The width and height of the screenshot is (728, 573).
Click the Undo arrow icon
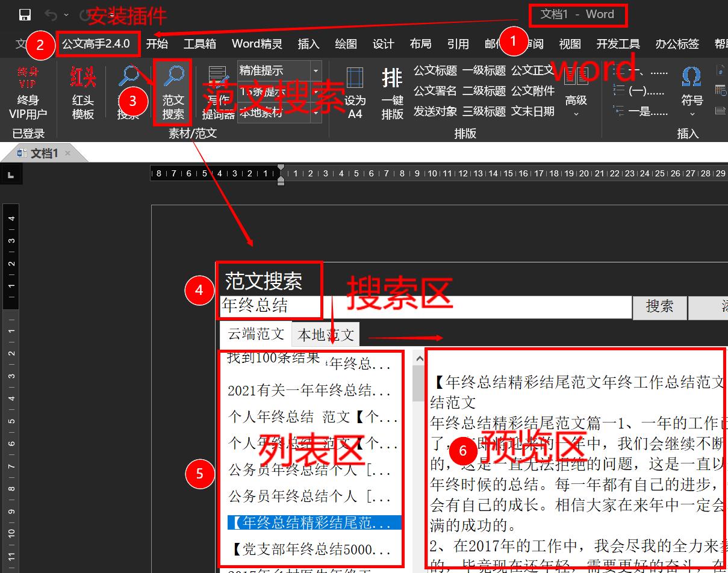(x=51, y=14)
